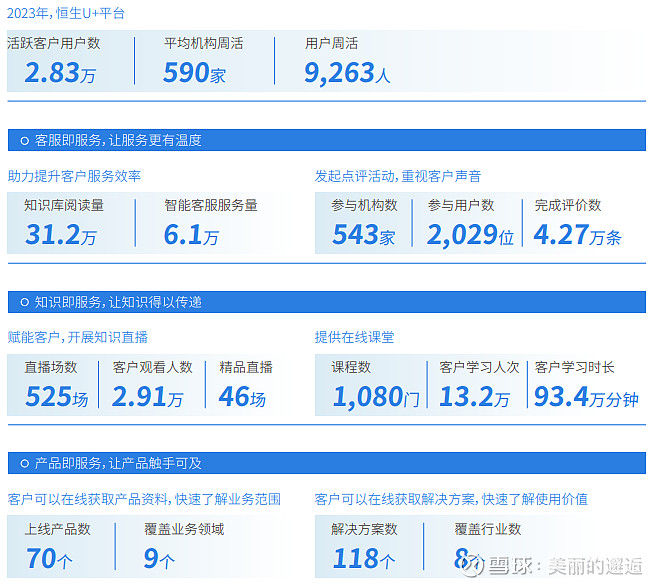The image size is (662, 586).
Task: Select the label '解决方案数'
Action: coord(364,529)
